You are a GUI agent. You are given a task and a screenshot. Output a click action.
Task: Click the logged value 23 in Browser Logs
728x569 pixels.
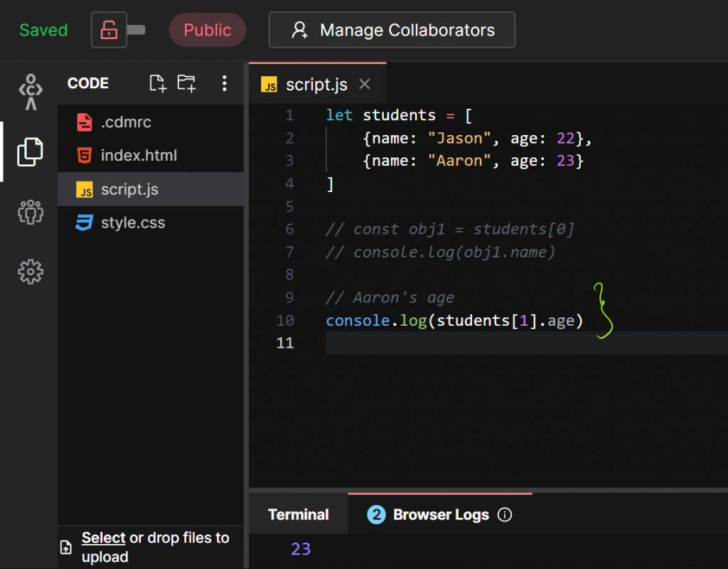pos(301,549)
